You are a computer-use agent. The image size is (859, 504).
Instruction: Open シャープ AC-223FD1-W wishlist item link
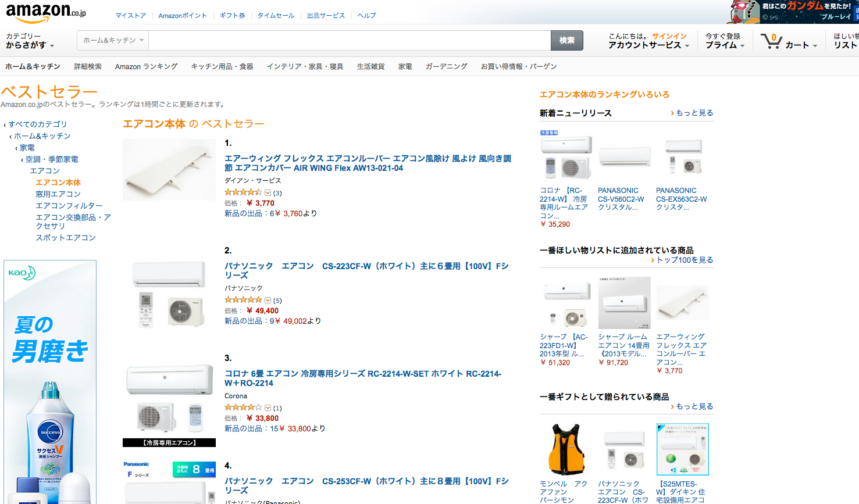pos(564,345)
